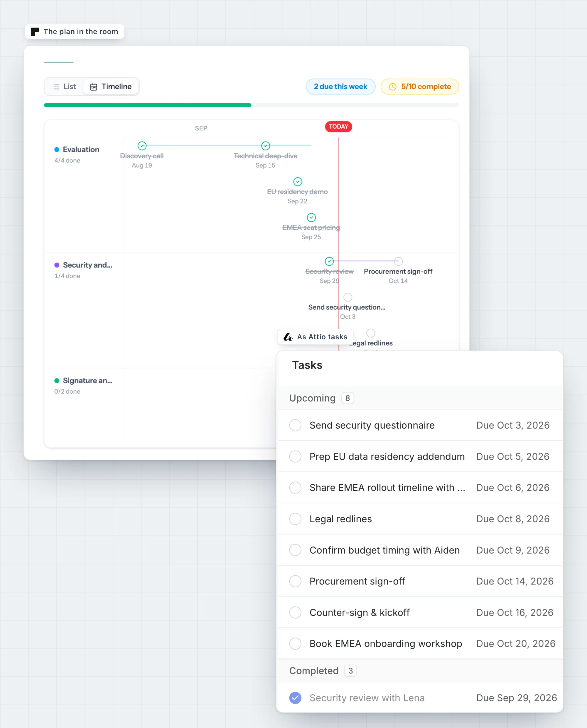The image size is (587, 728).
Task: Uncheck 'Security review with Lena' task
Action: point(295,698)
